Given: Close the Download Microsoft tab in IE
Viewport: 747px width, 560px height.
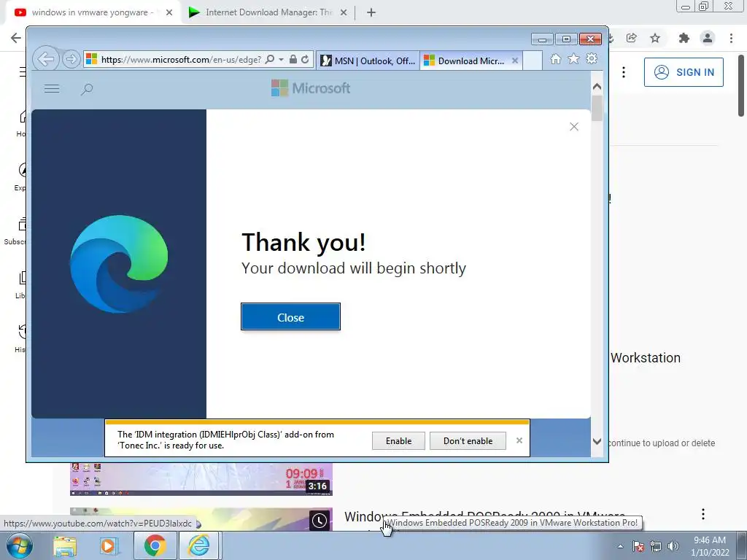Looking at the screenshot, I should [x=514, y=61].
